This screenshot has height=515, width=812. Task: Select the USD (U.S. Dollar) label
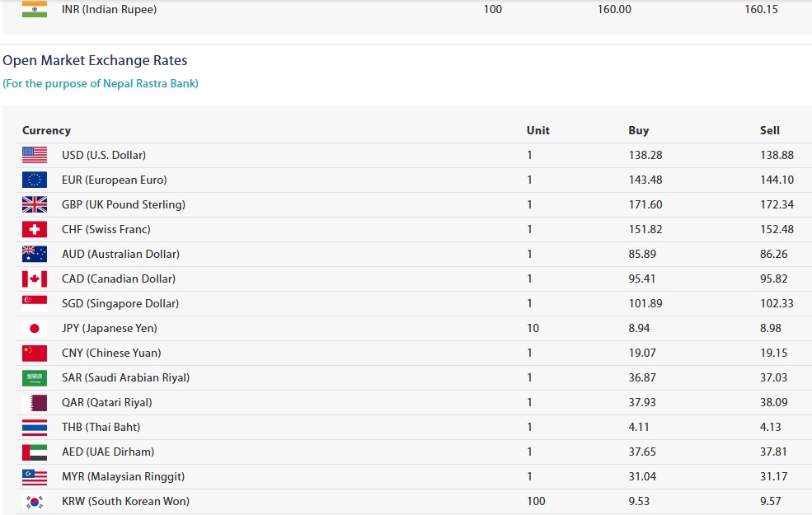click(x=104, y=155)
